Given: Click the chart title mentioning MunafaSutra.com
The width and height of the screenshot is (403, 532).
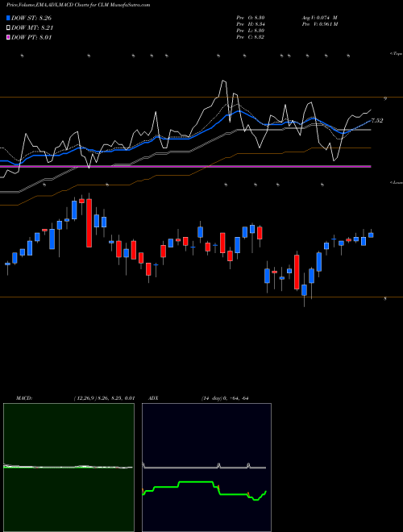Looking at the screenshot, I should pos(78,5).
